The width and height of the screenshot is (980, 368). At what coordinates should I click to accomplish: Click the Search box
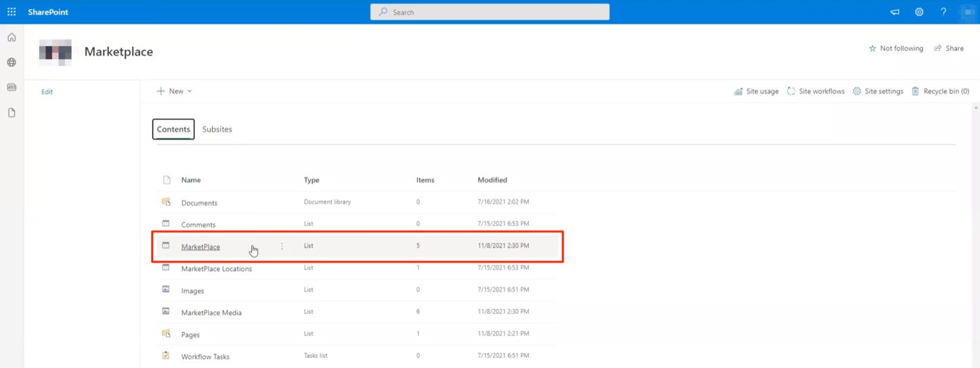coord(490,12)
